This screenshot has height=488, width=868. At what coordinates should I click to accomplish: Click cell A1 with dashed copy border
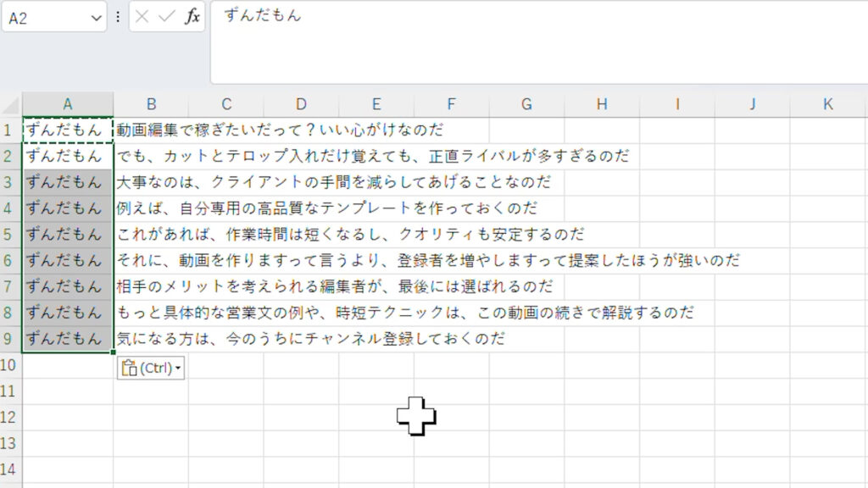pos(68,130)
